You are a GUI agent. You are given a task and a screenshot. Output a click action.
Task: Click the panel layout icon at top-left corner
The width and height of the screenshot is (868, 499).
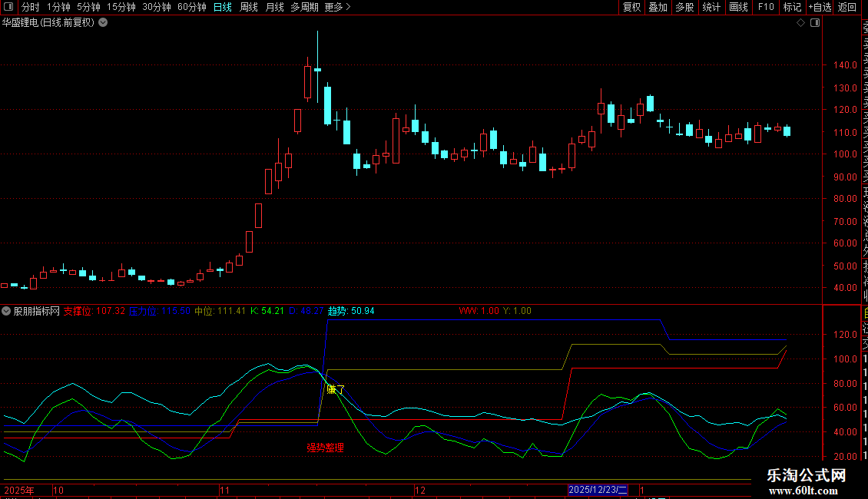[8, 7]
